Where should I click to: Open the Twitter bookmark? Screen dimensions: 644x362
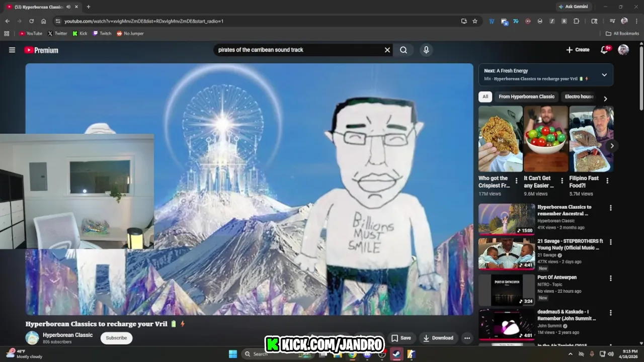(x=57, y=34)
